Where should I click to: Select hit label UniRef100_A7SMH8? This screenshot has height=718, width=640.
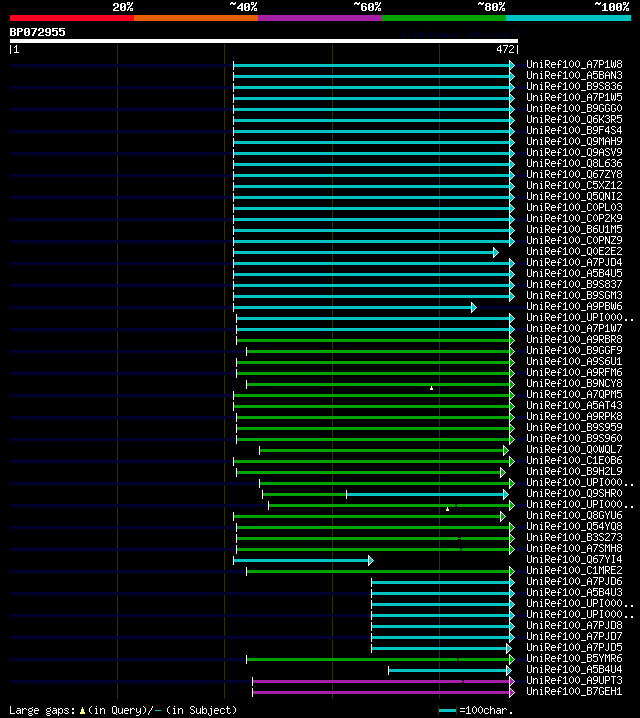coord(574,548)
